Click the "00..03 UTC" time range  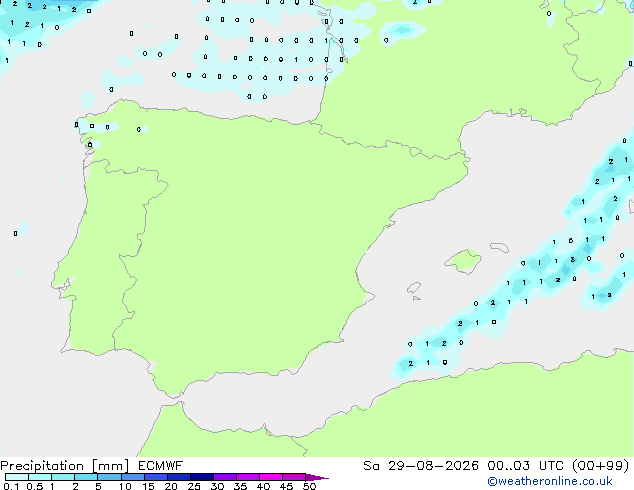525,466
